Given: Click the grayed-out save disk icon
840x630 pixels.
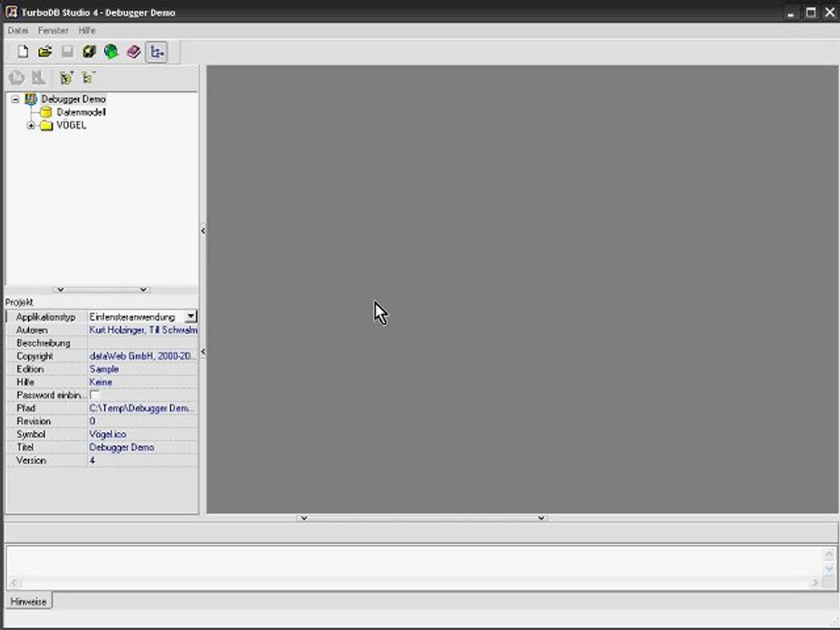Looking at the screenshot, I should click(x=67, y=52).
